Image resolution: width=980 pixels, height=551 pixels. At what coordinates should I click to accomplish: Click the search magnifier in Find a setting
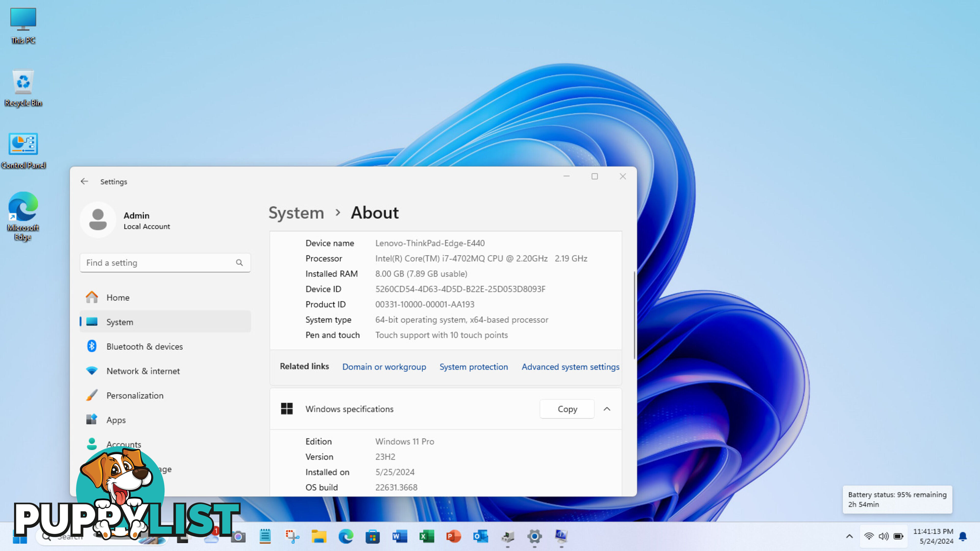pos(239,262)
